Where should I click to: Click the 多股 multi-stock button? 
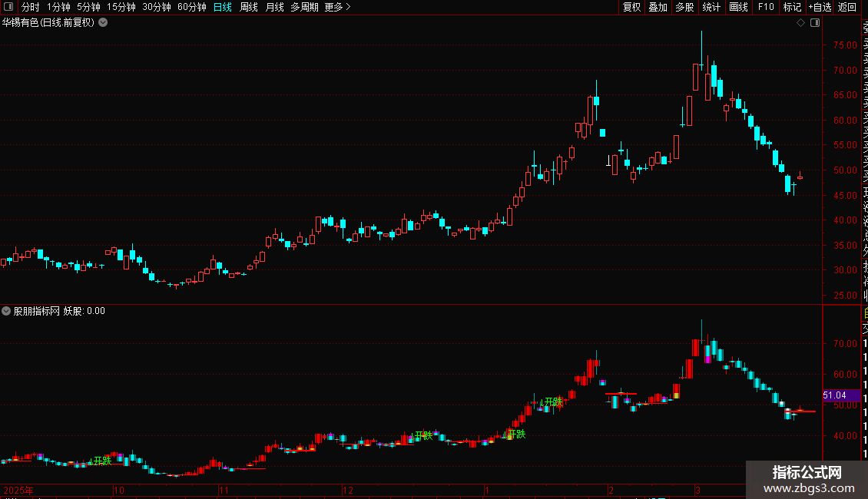684,7
